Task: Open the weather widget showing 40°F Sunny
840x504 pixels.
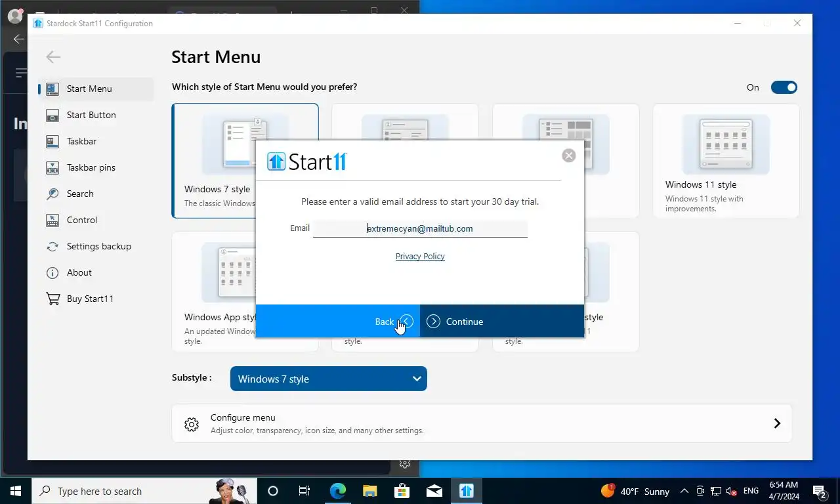Action: point(635,491)
